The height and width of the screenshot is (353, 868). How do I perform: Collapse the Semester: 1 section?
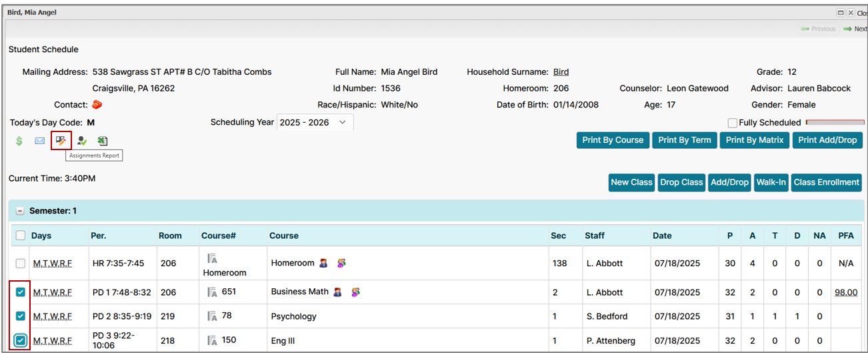click(x=20, y=211)
